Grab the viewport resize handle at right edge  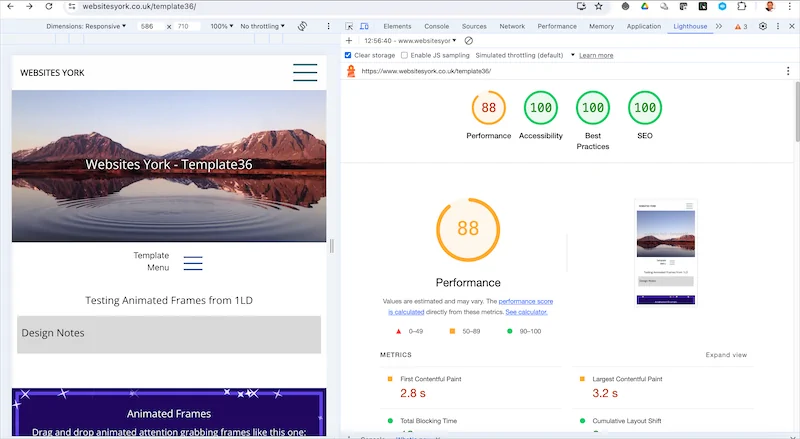[x=332, y=246]
